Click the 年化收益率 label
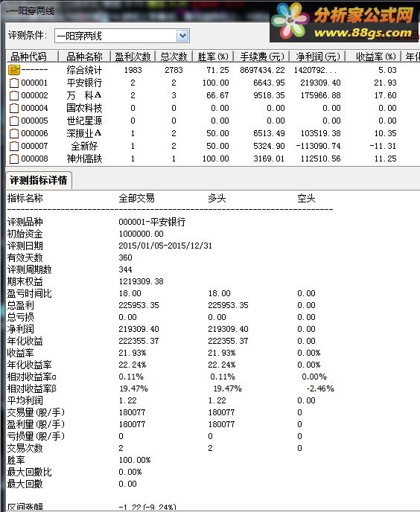The image size is (420, 512). point(30,365)
